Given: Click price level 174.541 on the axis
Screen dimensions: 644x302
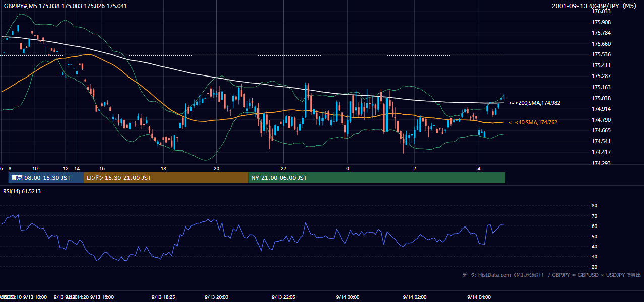Looking at the screenshot, I should [601, 141].
